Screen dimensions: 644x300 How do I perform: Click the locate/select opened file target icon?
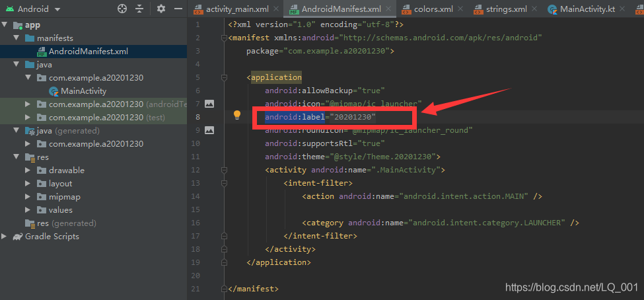[x=122, y=9]
